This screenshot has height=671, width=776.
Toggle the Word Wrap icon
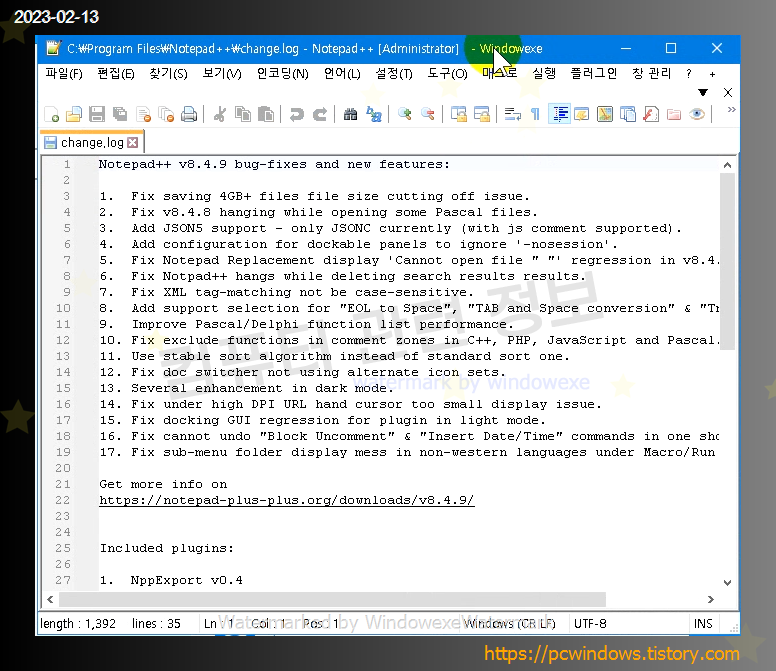tap(512, 114)
